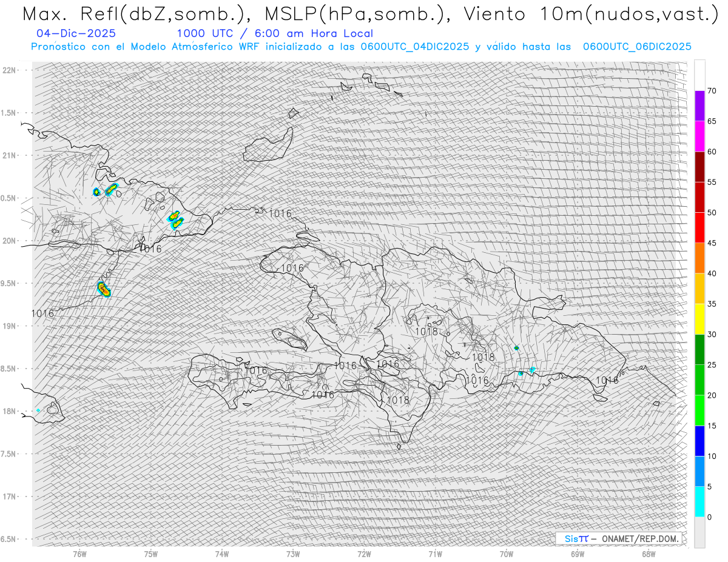Click the '1018' pressure label on Haiti's southern peninsula

[x=398, y=400]
